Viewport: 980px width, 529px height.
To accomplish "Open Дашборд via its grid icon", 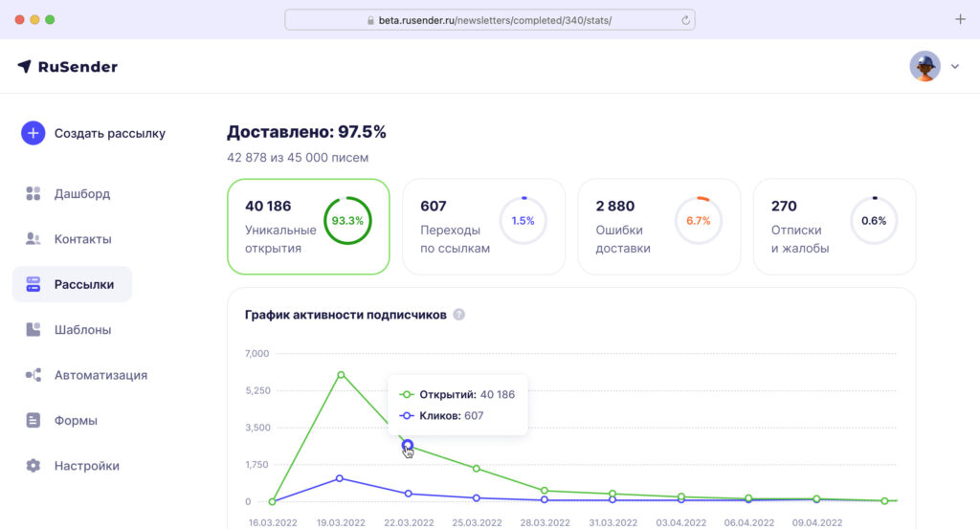I will pos(33,194).
